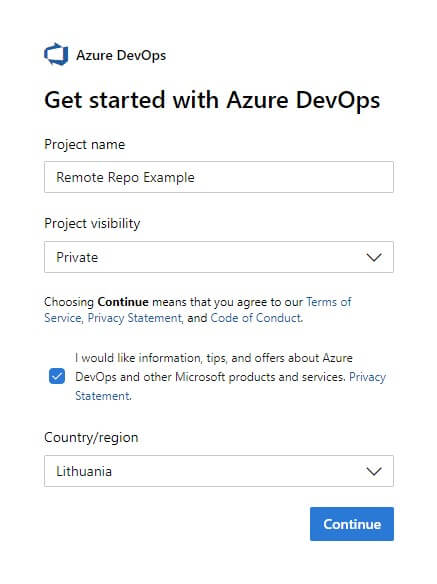
Task: Click the Azure DevOps logo icon
Action: pyautogui.click(x=56, y=54)
